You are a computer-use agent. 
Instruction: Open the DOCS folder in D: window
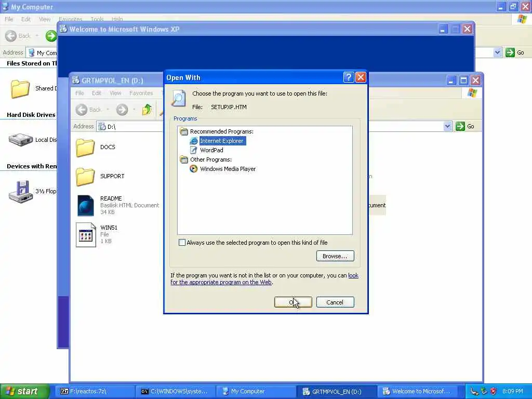(x=85, y=148)
